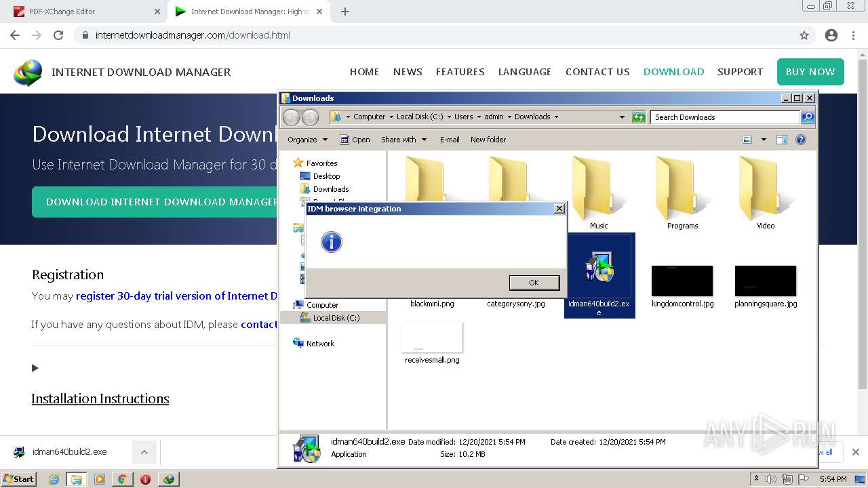The width and height of the screenshot is (868, 488).
Task: Reload the Chrome page
Action: (x=58, y=35)
